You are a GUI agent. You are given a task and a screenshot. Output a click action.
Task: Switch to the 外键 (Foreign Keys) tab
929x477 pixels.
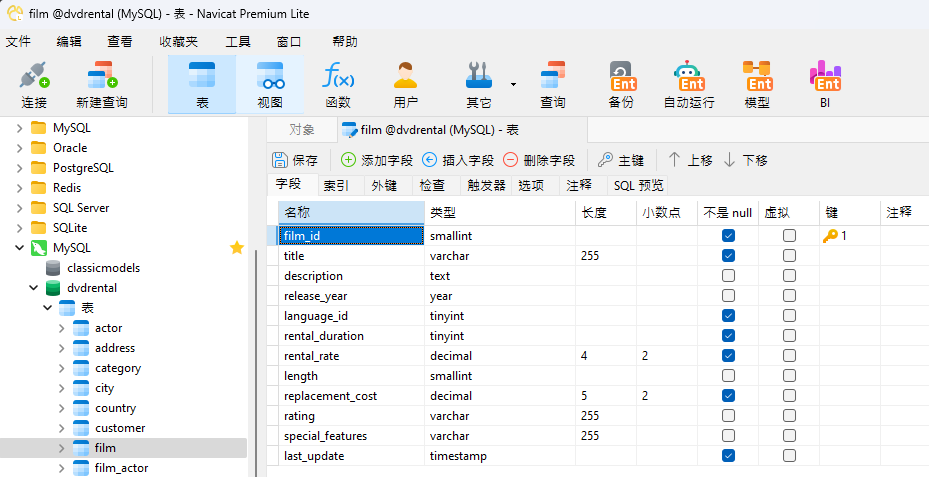coord(384,185)
